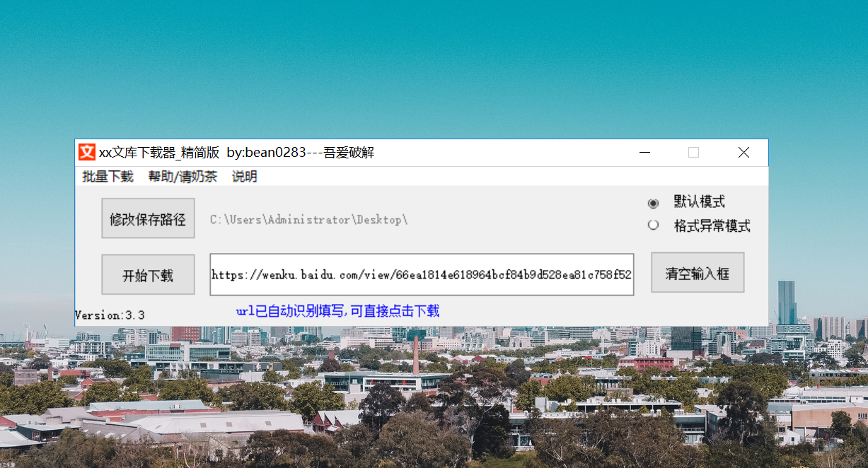Open the 批量下载 menu
This screenshot has width=868, height=468.
tap(108, 177)
